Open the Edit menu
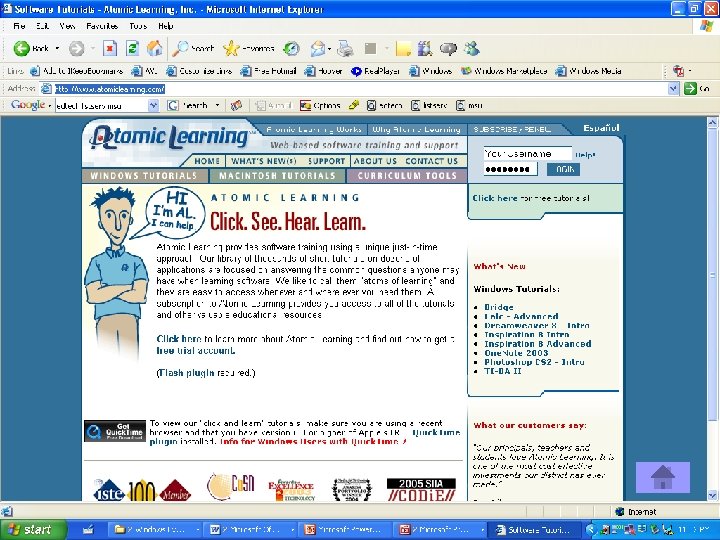 click(42, 26)
